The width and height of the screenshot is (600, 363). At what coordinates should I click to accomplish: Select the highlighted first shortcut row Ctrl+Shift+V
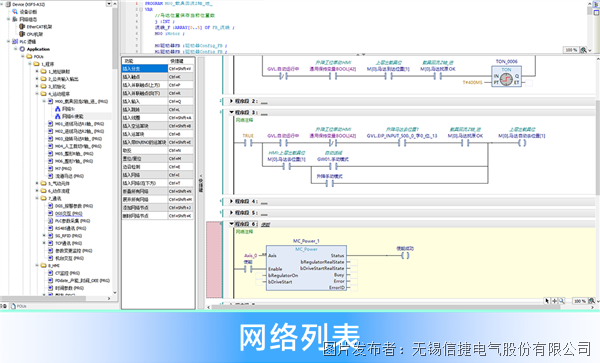point(157,69)
